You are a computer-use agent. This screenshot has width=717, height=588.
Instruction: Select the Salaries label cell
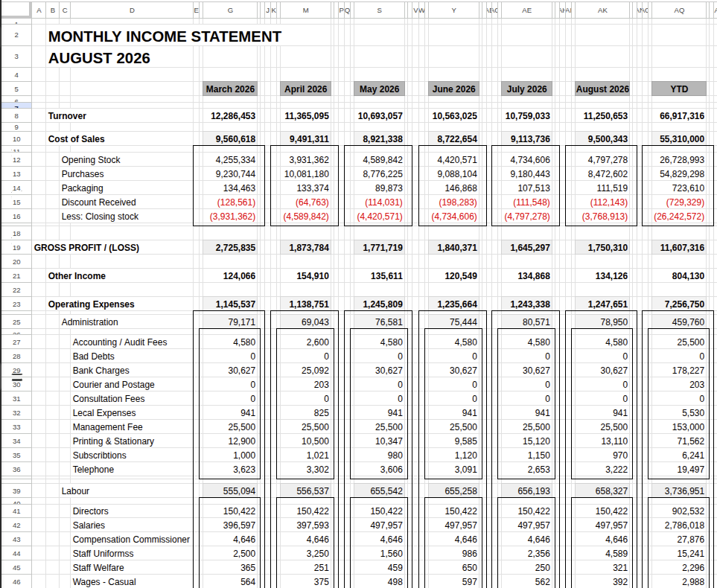89,525
